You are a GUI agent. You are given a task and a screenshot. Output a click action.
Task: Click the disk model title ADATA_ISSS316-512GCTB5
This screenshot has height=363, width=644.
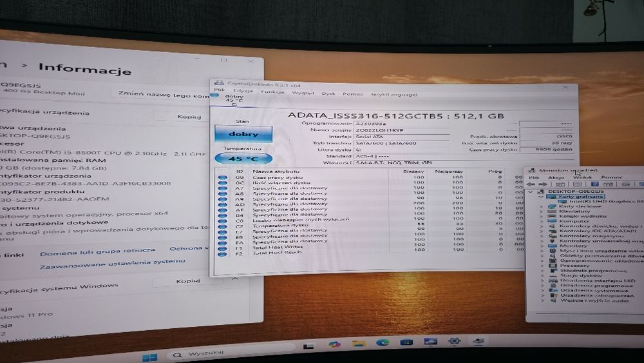pyautogui.click(x=365, y=116)
